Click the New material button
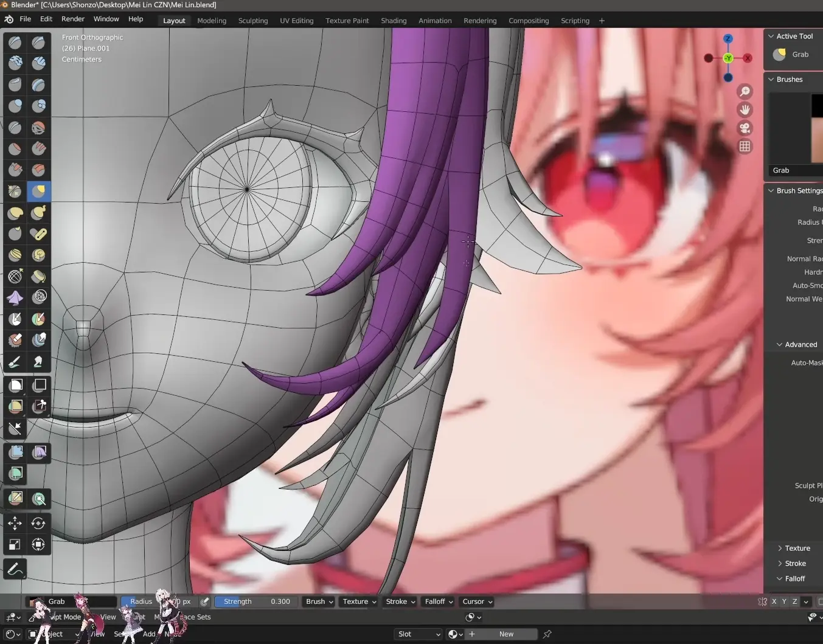The image size is (823, 644). (506, 634)
